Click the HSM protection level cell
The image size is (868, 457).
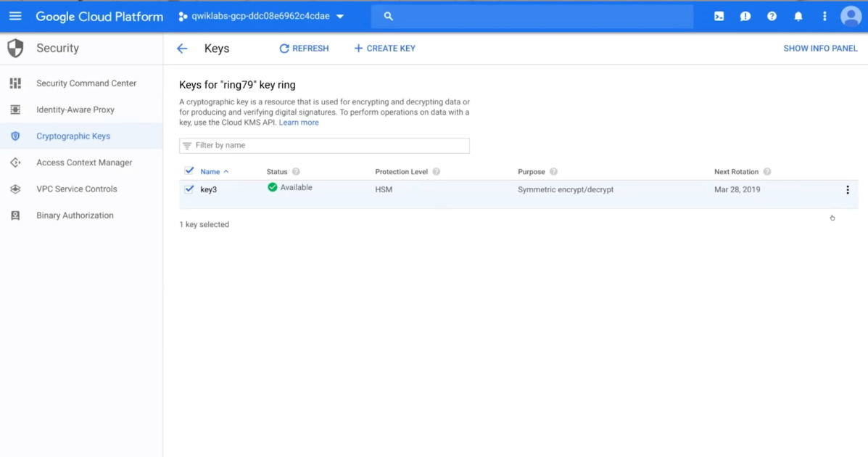384,189
